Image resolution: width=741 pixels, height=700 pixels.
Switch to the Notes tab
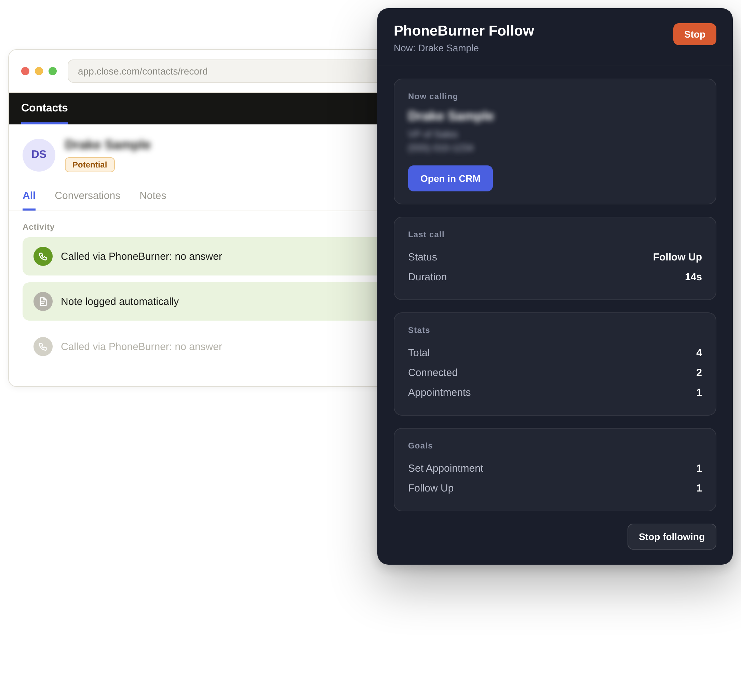coord(152,196)
